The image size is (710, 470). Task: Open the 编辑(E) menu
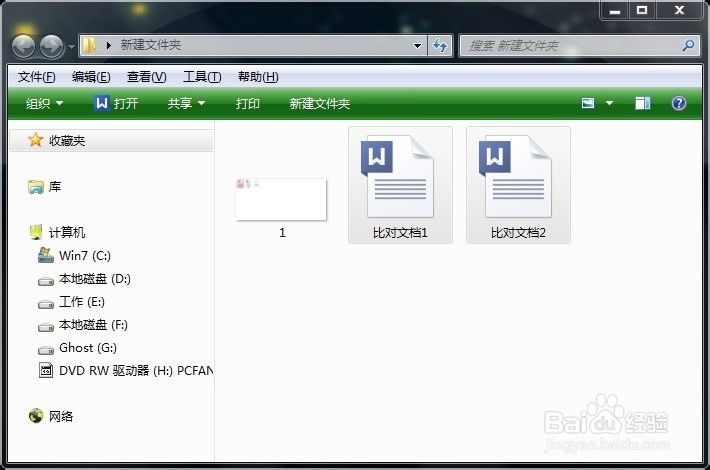pyautogui.click(x=91, y=77)
